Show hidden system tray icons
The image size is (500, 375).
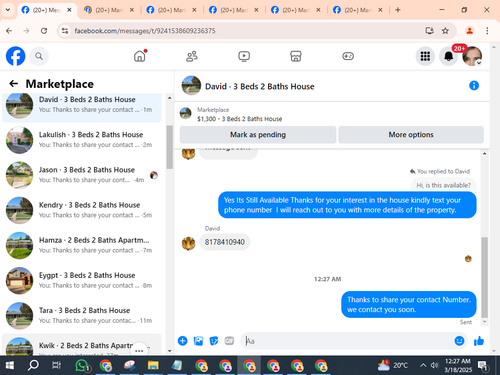click(423, 365)
